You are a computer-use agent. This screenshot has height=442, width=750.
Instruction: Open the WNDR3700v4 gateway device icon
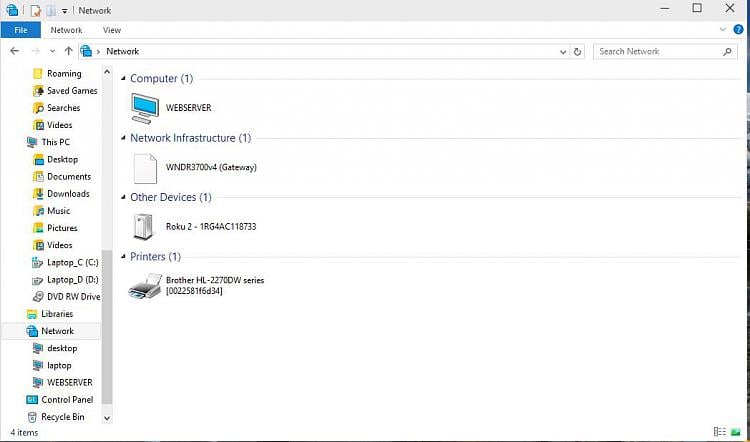click(x=145, y=168)
